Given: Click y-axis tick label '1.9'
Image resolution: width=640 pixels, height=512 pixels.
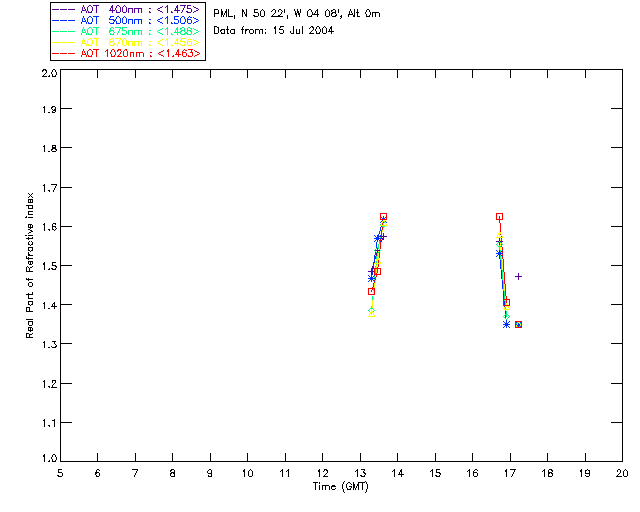Looking at the screenshot, I should pyautogui.click(x=49, y=109).
